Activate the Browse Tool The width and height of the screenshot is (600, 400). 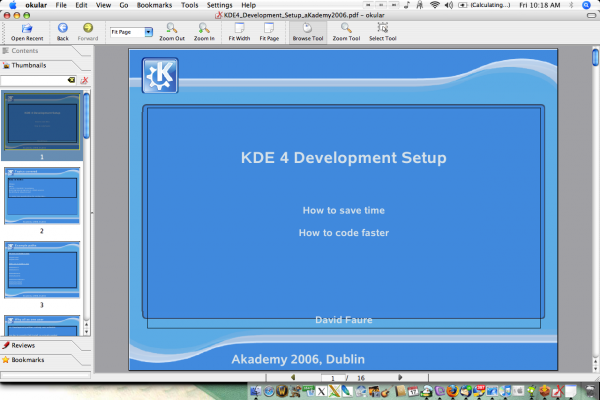click(x=308, y=32)
